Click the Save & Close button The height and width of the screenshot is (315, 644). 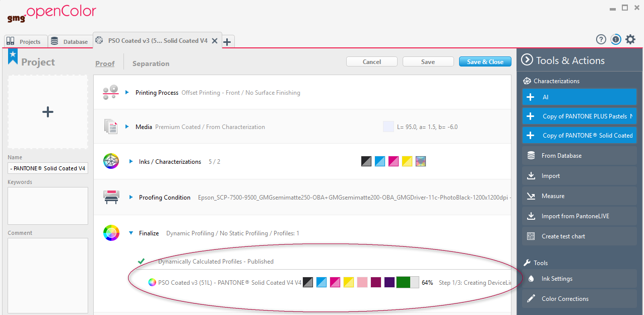pos(485,61)
